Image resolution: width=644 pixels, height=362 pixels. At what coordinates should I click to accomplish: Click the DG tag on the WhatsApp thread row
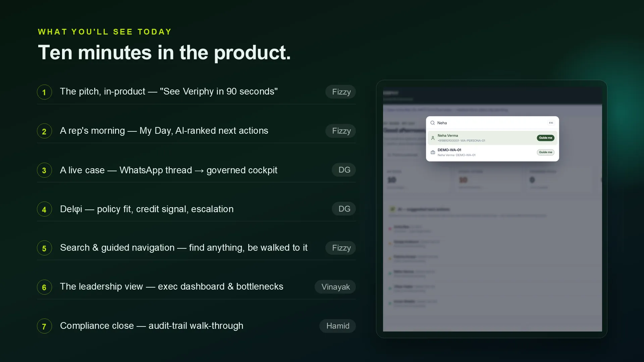[344, 170]
